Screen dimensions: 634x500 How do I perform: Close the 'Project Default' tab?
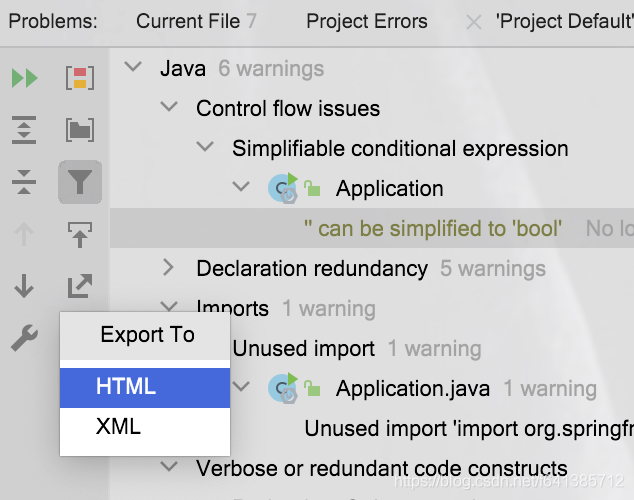473,22
